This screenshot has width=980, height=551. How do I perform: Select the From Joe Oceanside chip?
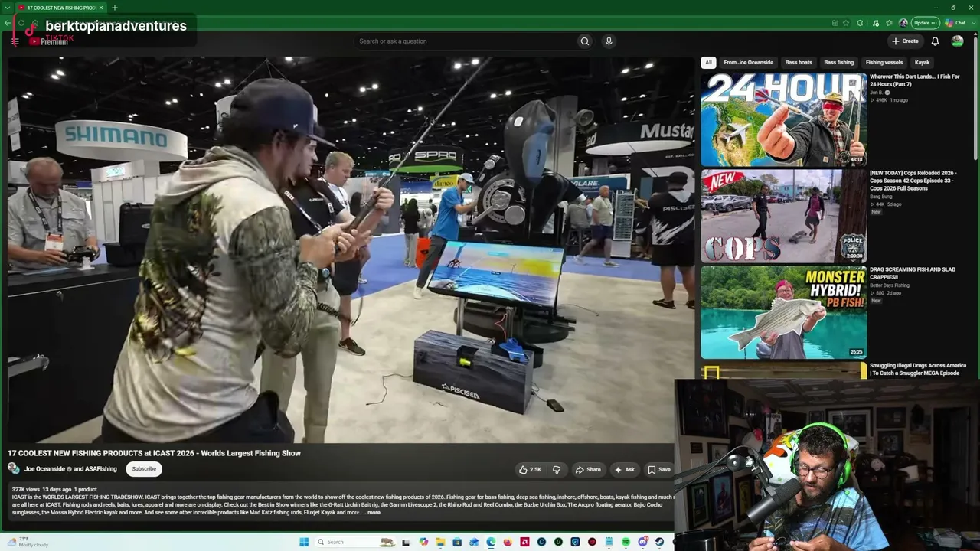[748, 63]
